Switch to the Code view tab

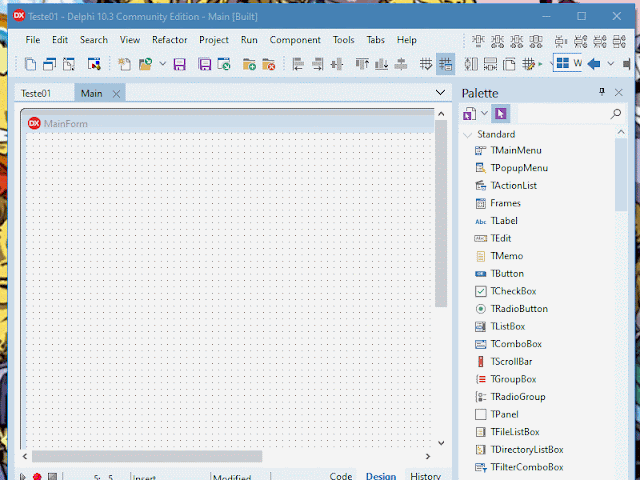click(341, 476)
